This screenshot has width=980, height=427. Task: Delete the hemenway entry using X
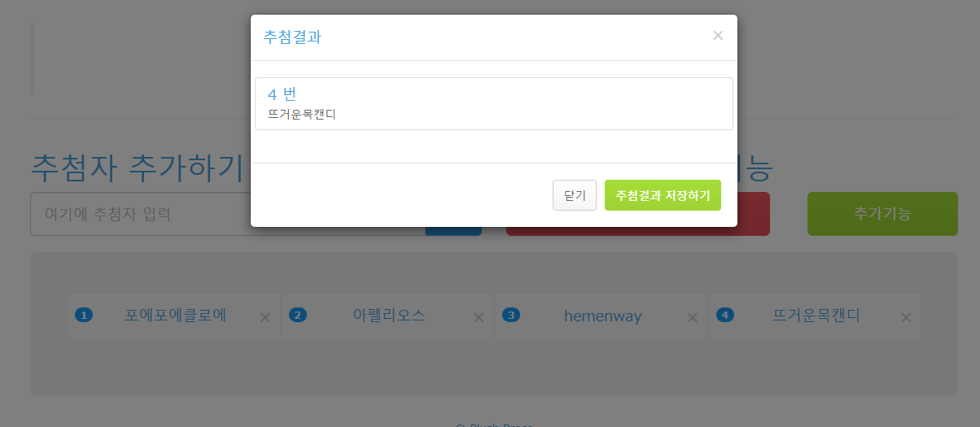click(692, 318)
